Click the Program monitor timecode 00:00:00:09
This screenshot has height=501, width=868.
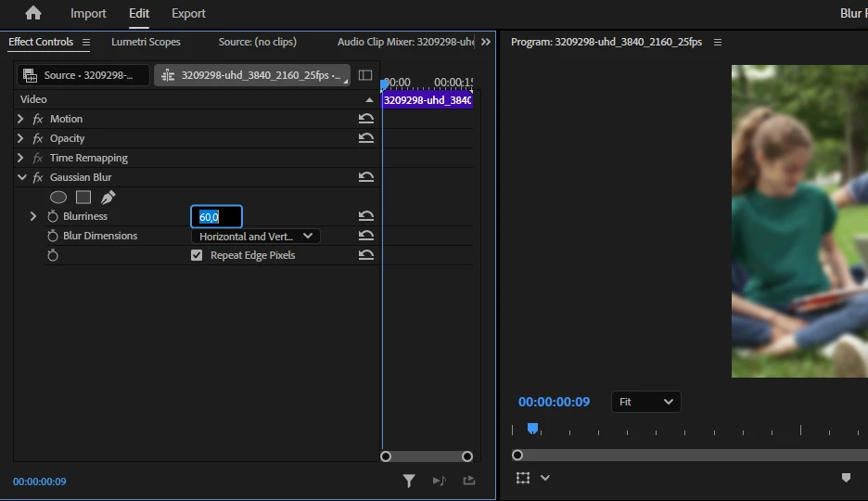click(555, 402)
